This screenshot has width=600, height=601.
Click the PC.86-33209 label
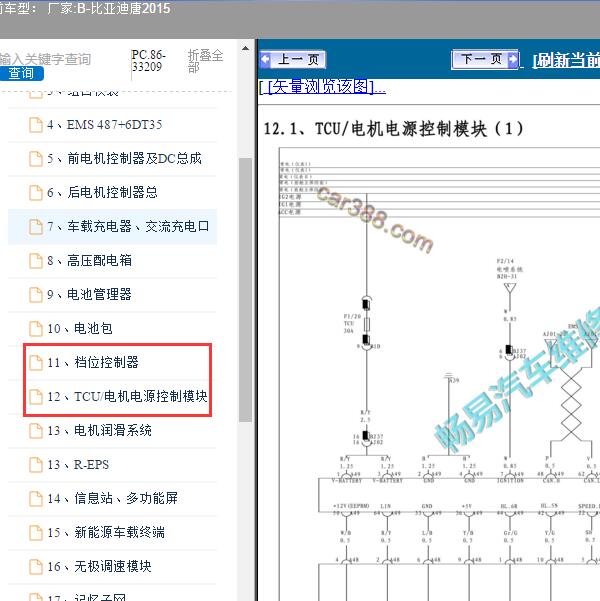pyautogui.click(x=148, y=61)
